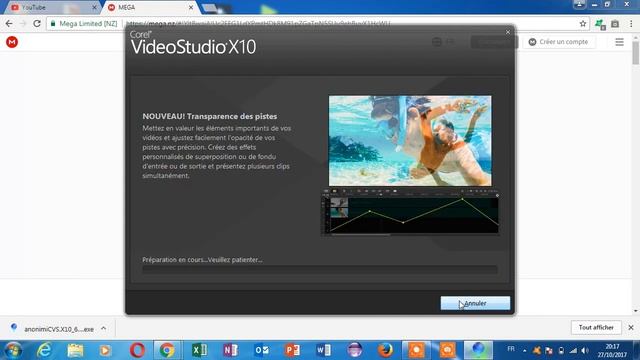Click the volume speaker tray icon
640x360 pixels.
point(585,351)
